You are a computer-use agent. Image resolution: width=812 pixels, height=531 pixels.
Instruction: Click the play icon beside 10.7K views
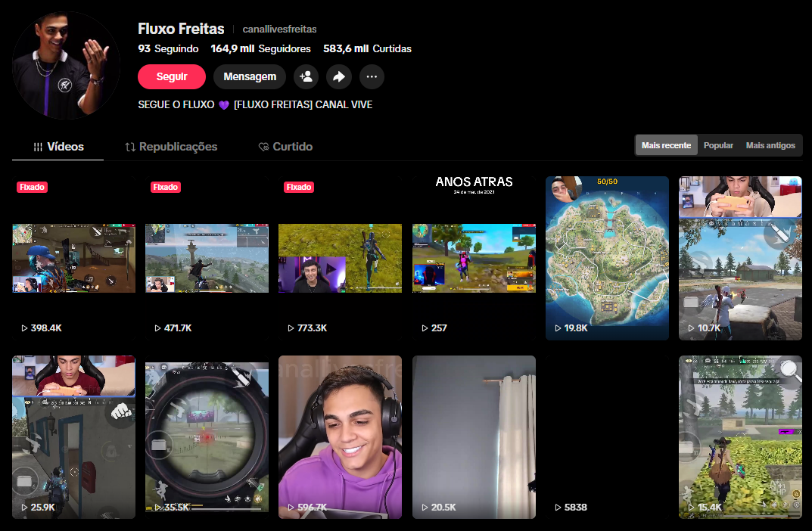(691, 328)
